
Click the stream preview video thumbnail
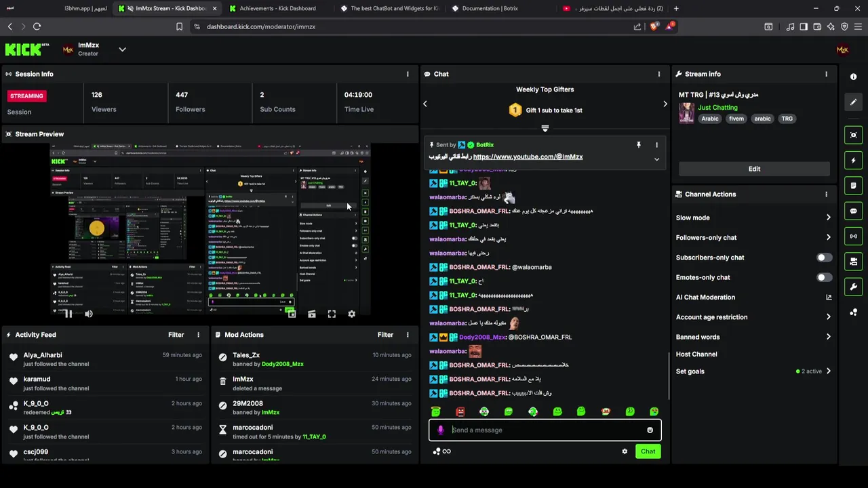tap(210, 230)
